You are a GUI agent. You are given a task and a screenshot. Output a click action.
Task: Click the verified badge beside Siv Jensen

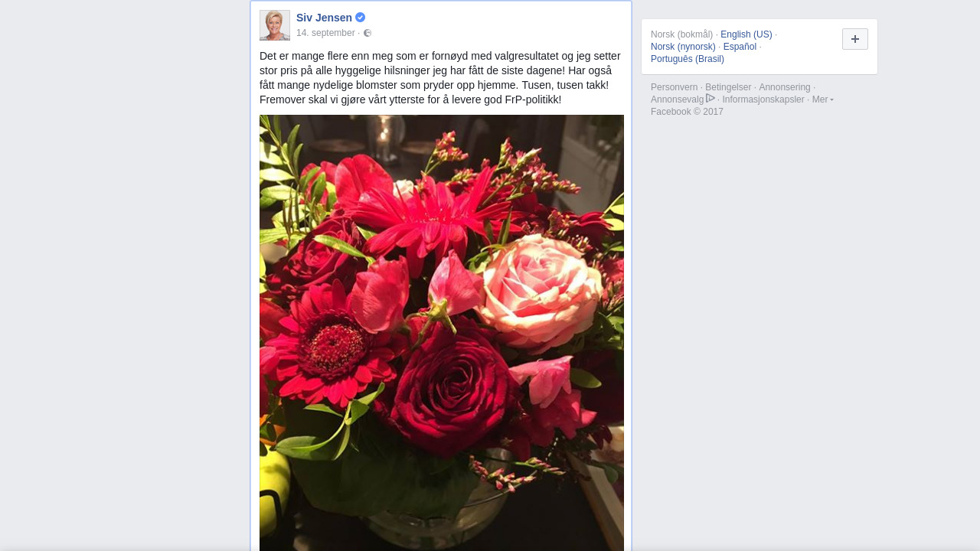click(x=360, y=18)
